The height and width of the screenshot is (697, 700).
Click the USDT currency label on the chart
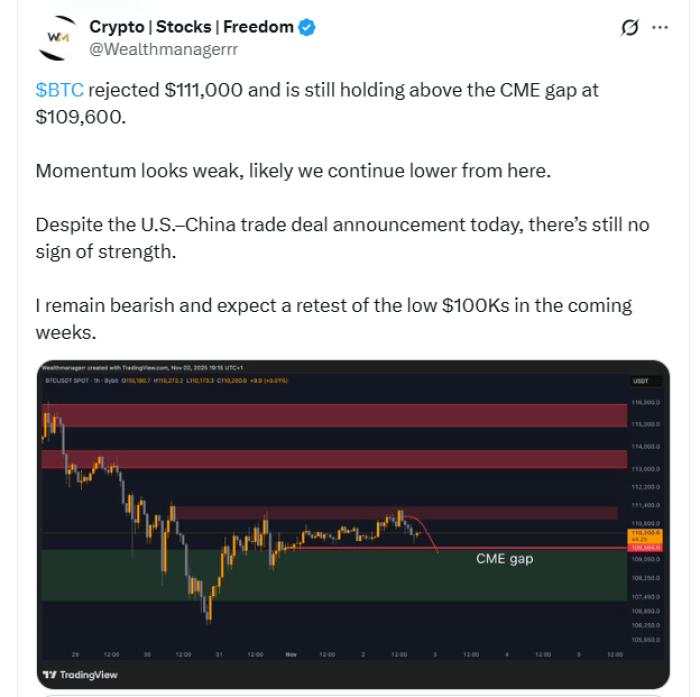click(x=641, y=382)
